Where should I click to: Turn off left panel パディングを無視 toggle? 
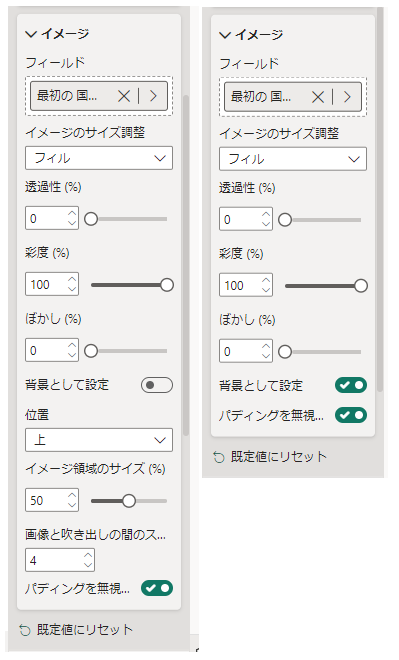157,588
